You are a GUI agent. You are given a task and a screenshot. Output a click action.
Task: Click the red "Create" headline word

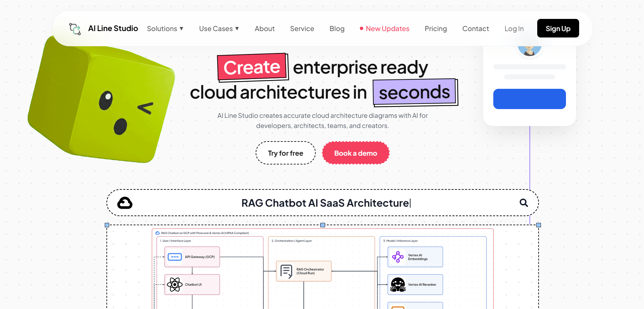(x=252, y=67)
